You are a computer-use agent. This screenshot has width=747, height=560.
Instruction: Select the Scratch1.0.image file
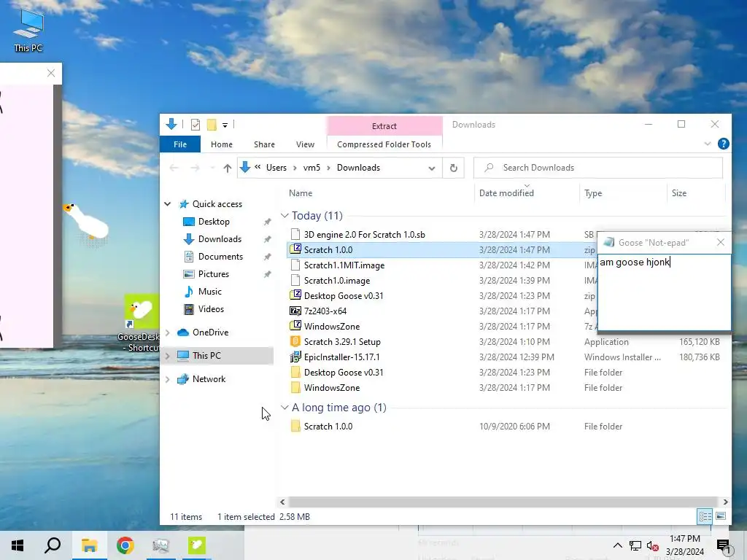337,281
